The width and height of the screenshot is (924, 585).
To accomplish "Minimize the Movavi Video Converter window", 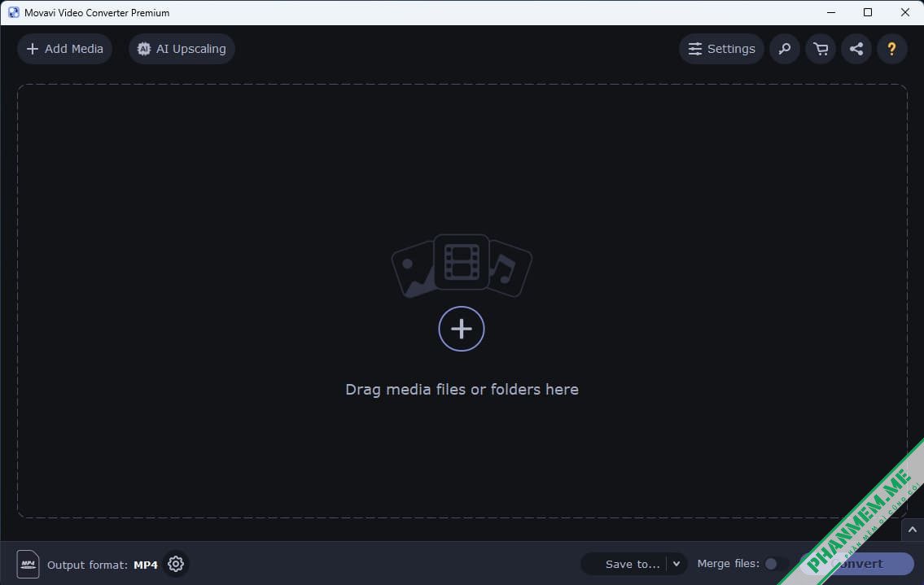I will 831,12.
